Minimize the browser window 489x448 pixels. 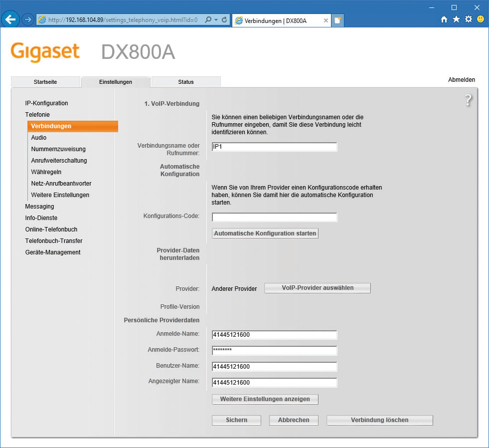coord(432,7)
